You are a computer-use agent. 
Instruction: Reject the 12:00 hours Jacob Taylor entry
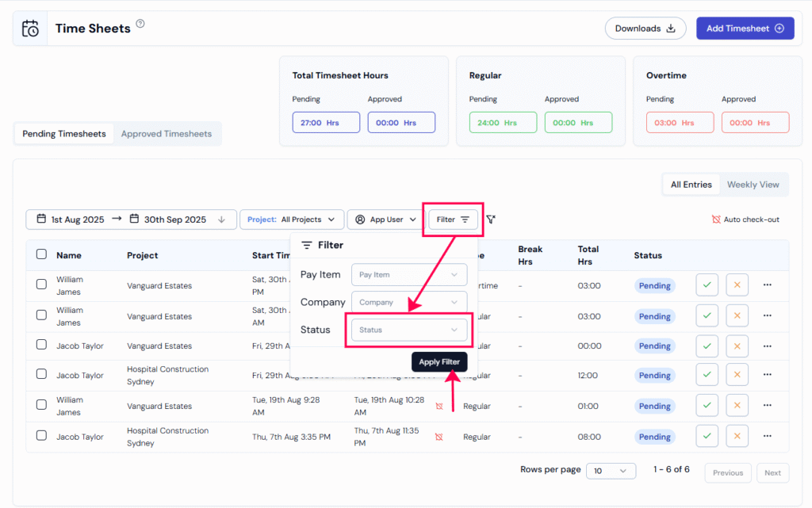pyautogui.click(x=737, y=376)
